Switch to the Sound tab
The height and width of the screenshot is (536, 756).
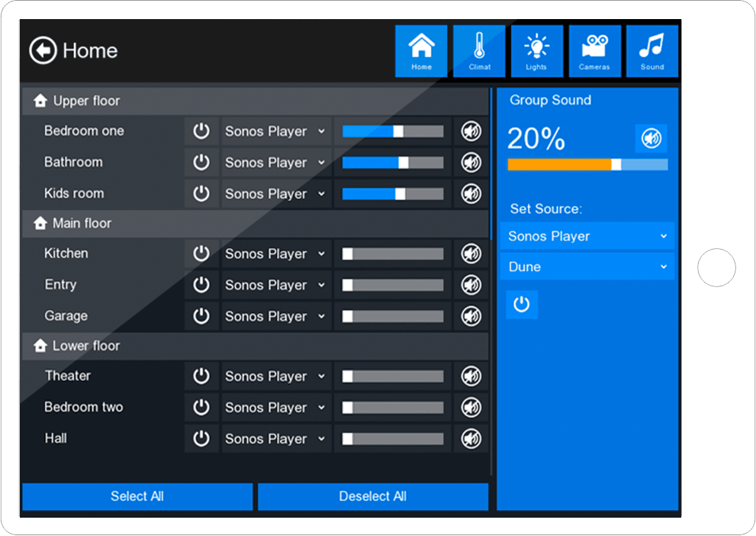point(651,51)
